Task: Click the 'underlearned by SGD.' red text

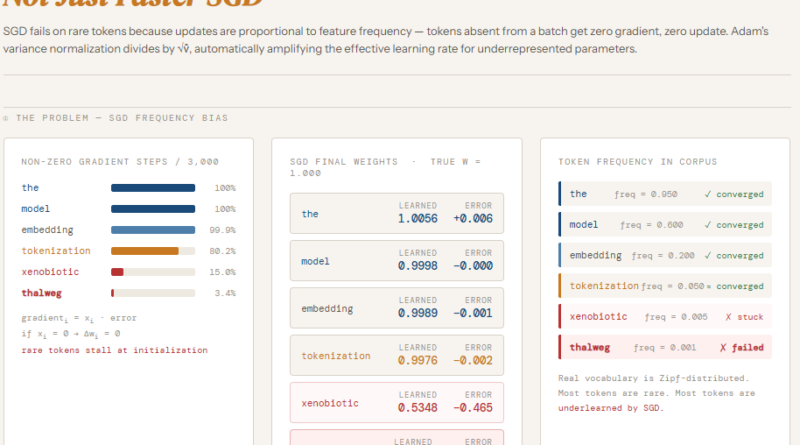Action: [611, 408]
